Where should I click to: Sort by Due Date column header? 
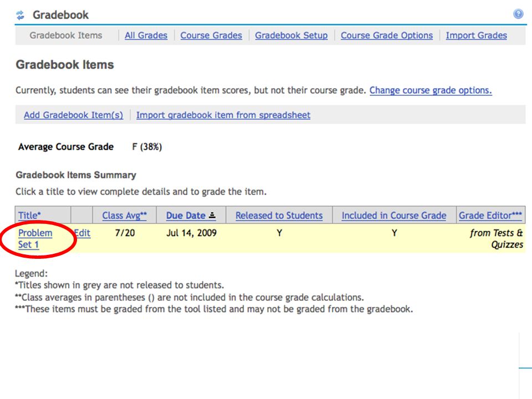[186, 216]
